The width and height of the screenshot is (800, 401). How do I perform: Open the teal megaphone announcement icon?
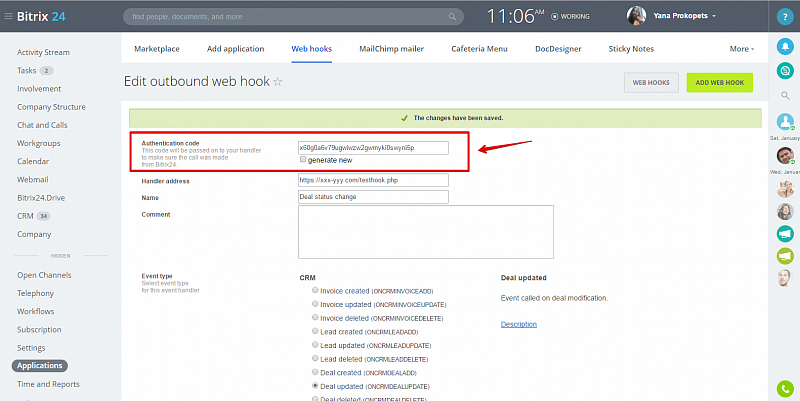point(785,233)
